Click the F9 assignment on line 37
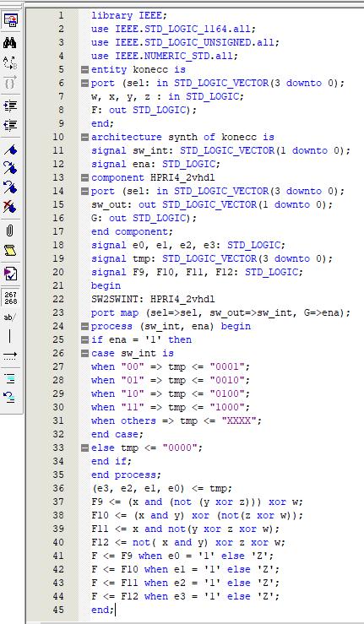Screen dimensions: 364x624 click(x=197, y=502)
